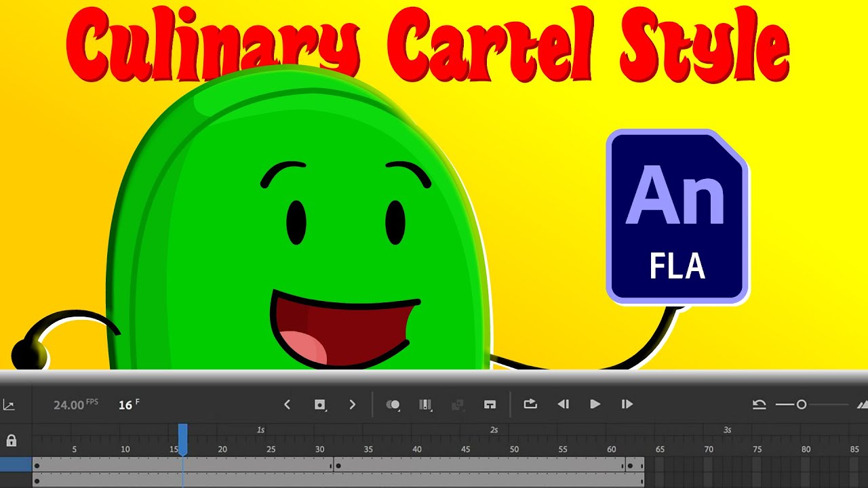Image resolution: width=868 pixels, height=488 pixels.
Task: Click frame 25 on the timeline ruler
Action: (271, 449)
